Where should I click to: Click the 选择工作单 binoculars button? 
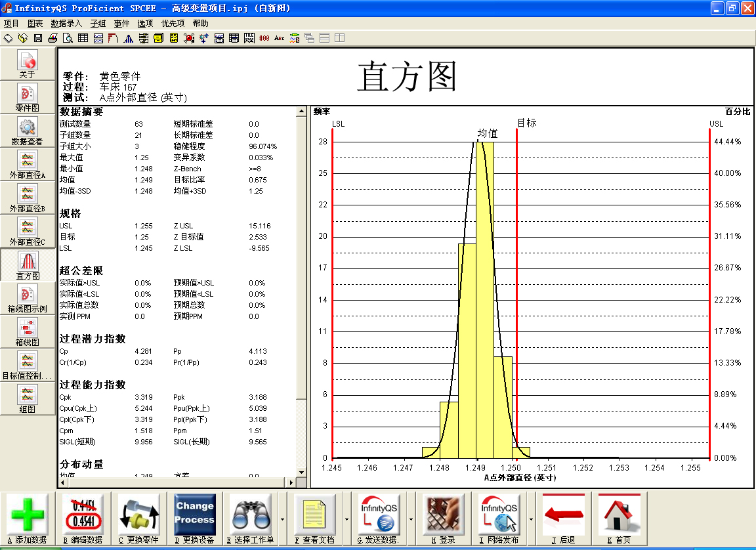251,518
